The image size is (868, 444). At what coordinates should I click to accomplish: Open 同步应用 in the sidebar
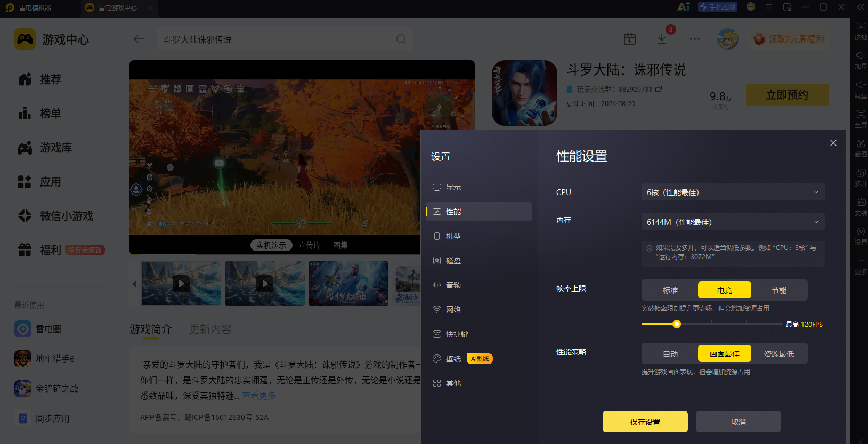42,418
